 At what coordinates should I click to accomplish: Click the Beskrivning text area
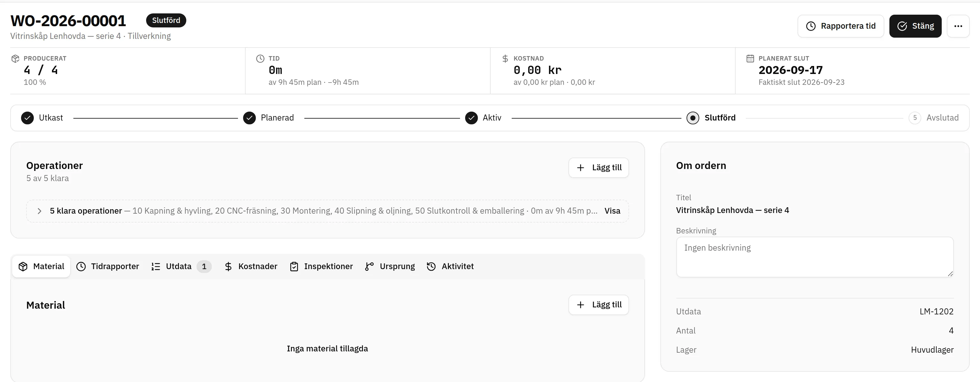(x=815, y=257)
